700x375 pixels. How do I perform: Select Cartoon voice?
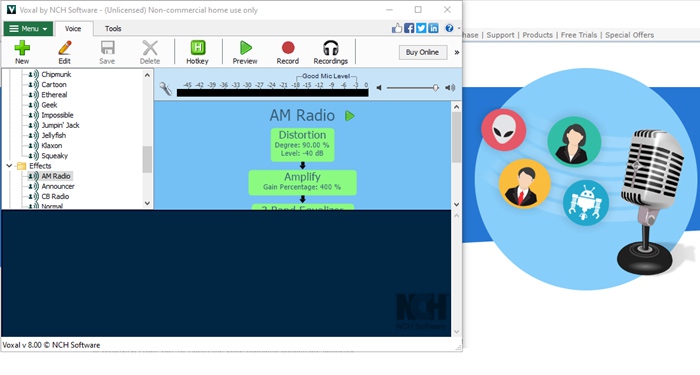(x=54, y=85)
